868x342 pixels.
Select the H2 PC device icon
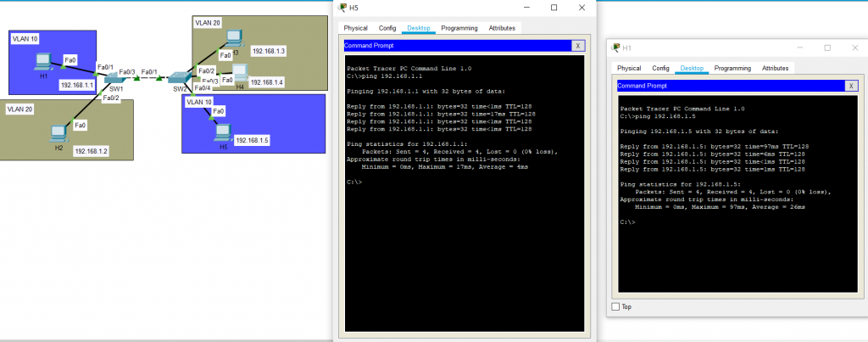58,133
